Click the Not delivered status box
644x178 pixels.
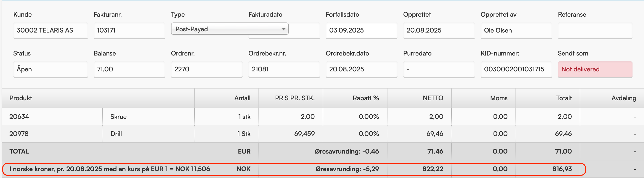595,69
